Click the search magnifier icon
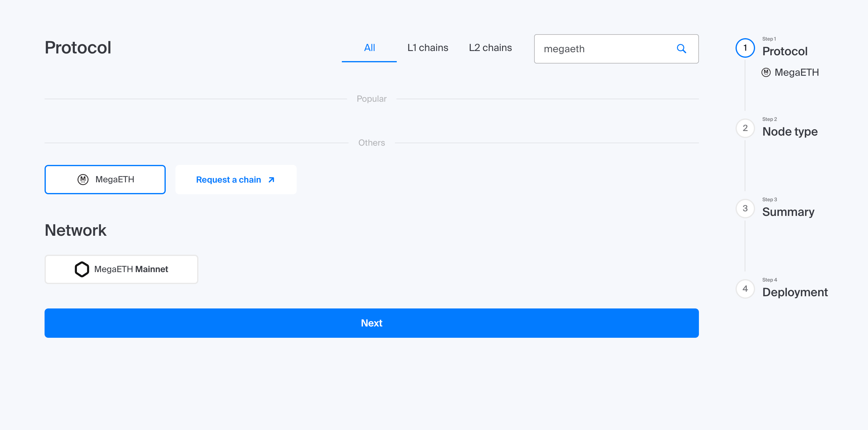Screen dimensions: 868x430 [x=681, y=49]
